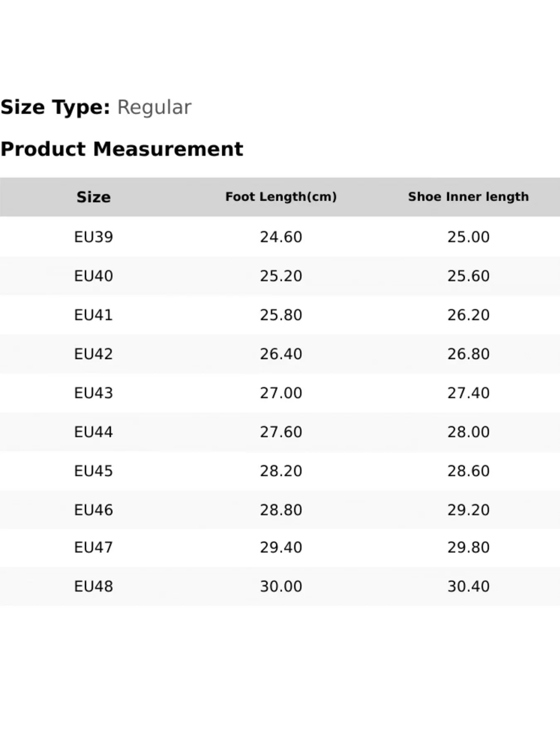560x747 pixels.
Task: Select the EU41 size label
Action: 93,315
